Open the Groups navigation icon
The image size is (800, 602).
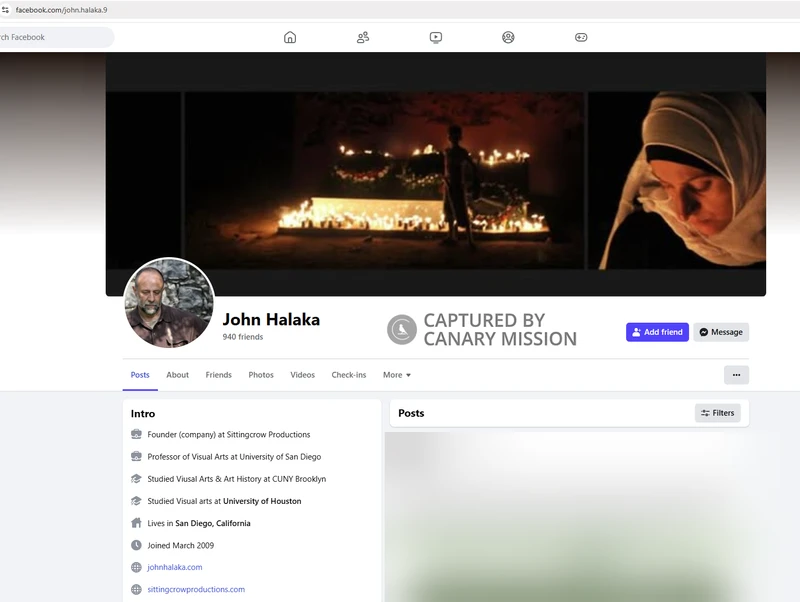(507, 37)
